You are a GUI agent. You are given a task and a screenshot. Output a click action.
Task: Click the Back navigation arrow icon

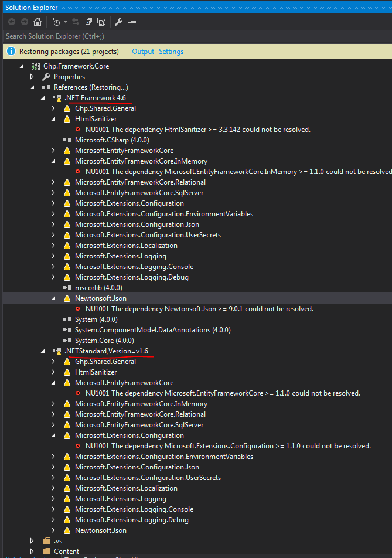pos(12,22)
